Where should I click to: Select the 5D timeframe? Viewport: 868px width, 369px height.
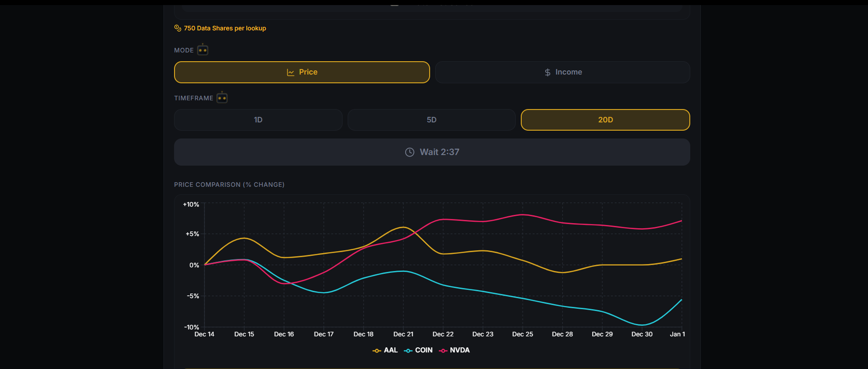pyautogui.click(x=431, y=120)
